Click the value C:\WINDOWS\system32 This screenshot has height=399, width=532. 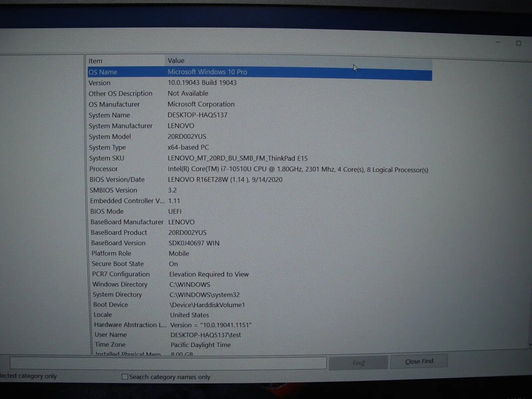(204, 295)
